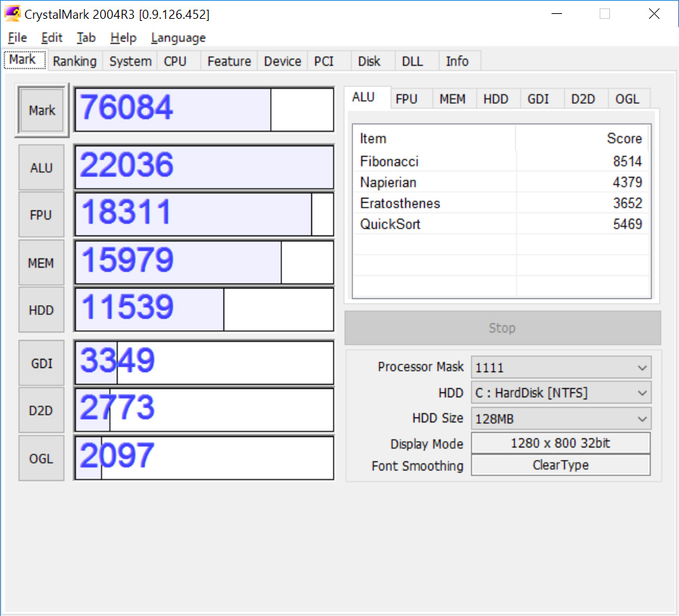
Task: Open the File menu
Action: pos(17,38)
